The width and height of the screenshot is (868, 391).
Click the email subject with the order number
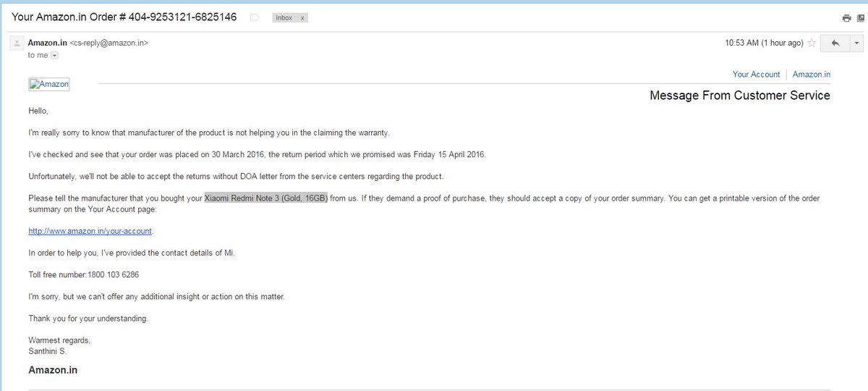(124, 17)
